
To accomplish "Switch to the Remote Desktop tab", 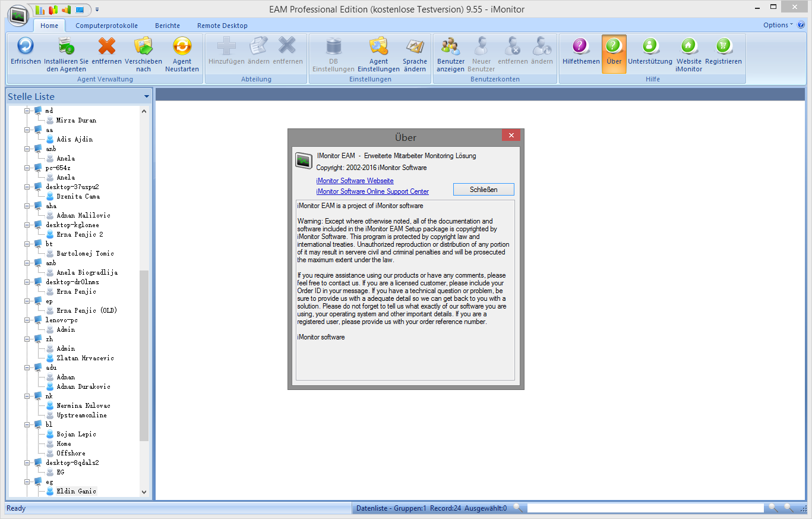I will coord(222,26).
